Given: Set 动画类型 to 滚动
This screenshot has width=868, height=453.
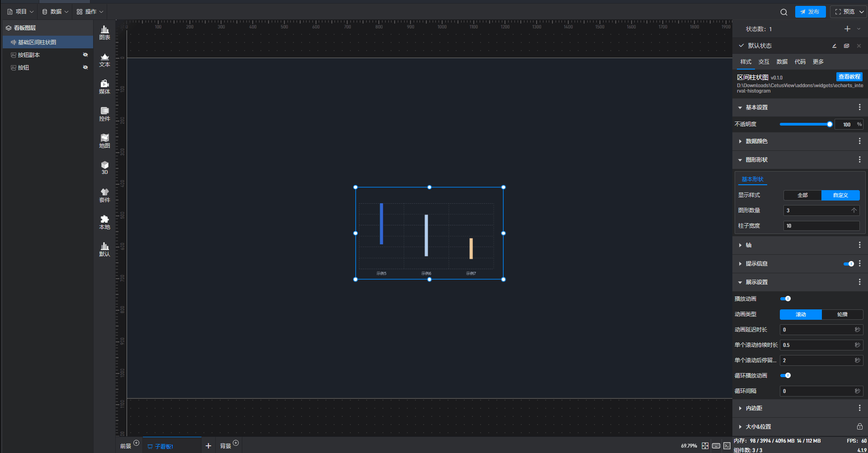Looking at the screenshot, I should click(801, 314).
